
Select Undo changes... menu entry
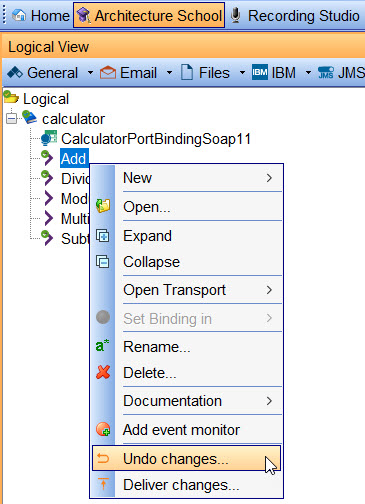[x=186, y=459]
